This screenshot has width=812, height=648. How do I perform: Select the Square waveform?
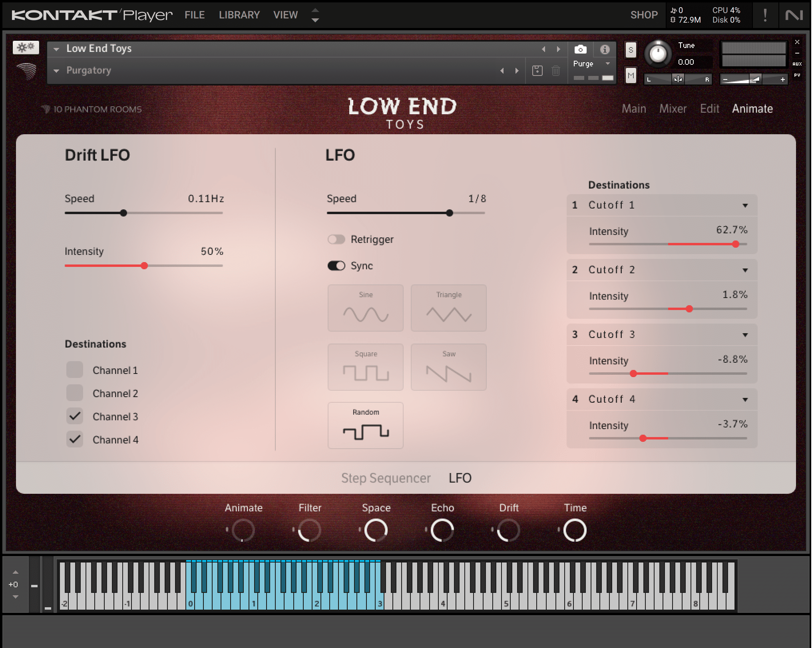click(365, 367)
